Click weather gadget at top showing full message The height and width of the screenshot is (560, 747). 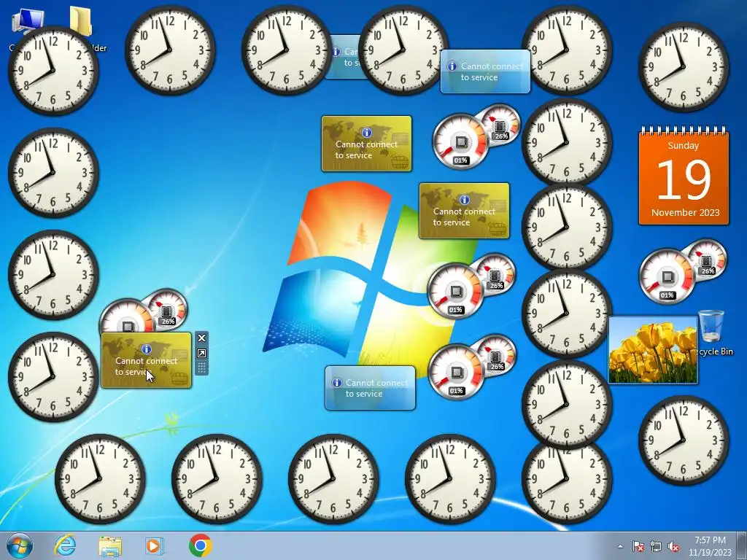click(x=485, y=71)
